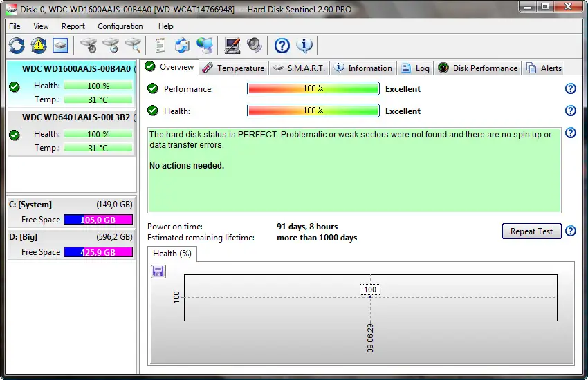The image size is (588, 380).
Task: Click the help icon beside Health rating
Action: coord(571,111)
